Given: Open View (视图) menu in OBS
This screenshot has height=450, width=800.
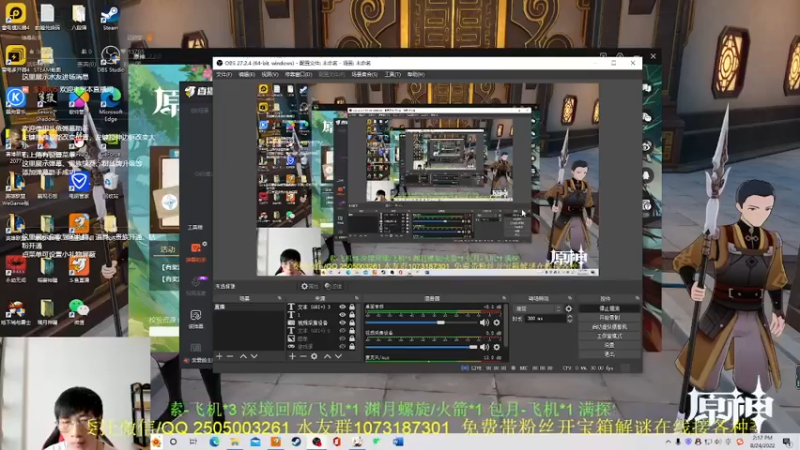Looking at the screenshot, I should pyautogui.click(x=270, y=74).
